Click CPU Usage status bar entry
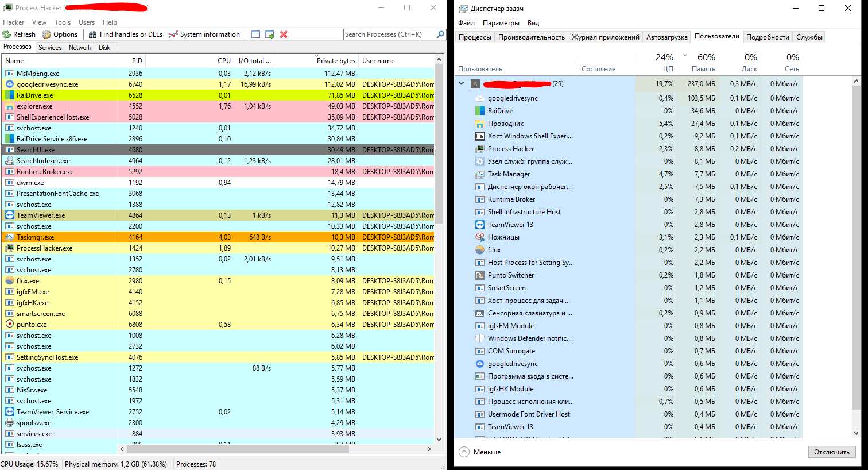This screenshot has height=470, width=868. click(x=30, y=464)
